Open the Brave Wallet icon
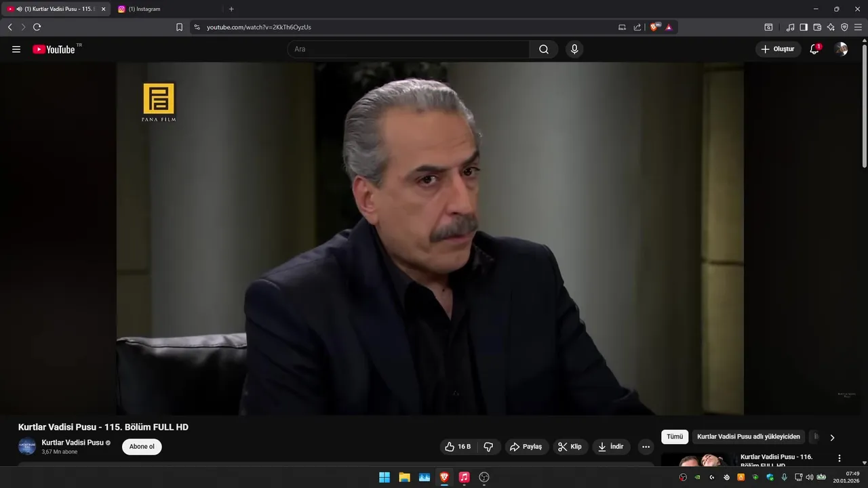Screen dimensions: 868x488 pyautogui.click(x=817, y=27)
